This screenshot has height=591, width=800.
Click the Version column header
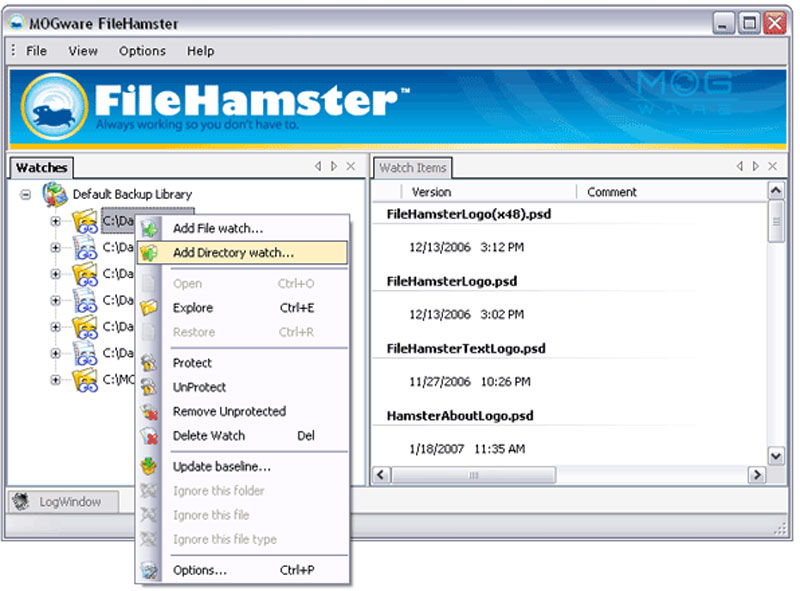[489, 192]
